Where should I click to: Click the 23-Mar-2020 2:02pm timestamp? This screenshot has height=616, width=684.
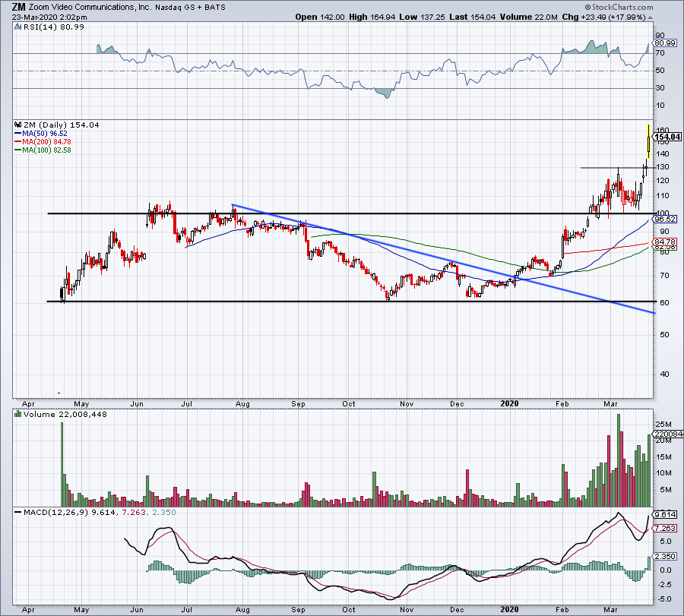[x=49, y=17]
